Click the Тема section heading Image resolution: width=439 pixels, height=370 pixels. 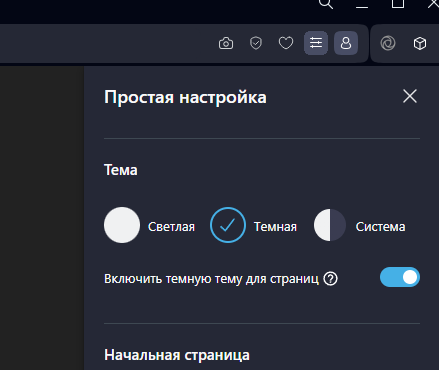coord(121,170)
